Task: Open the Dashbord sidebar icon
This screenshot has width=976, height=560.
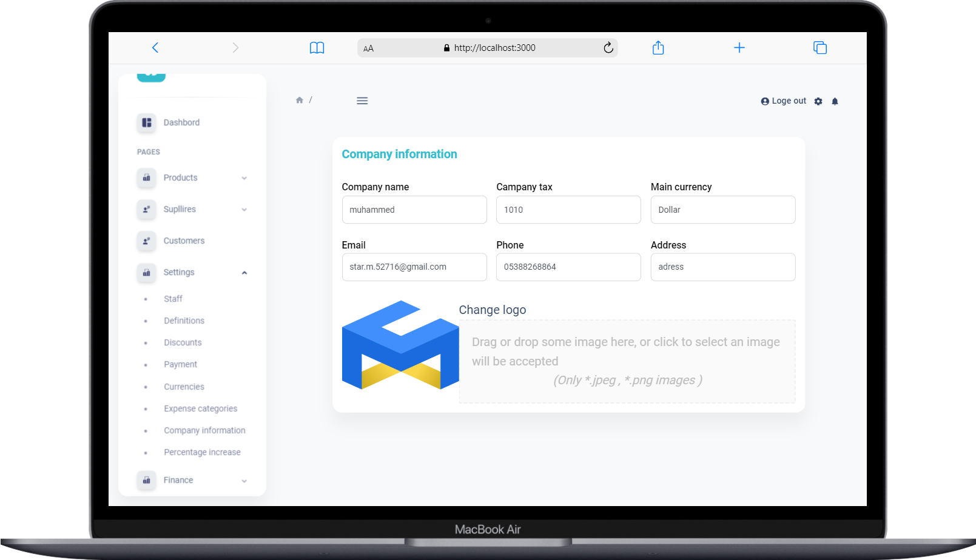Action: (x=146, y=122)
